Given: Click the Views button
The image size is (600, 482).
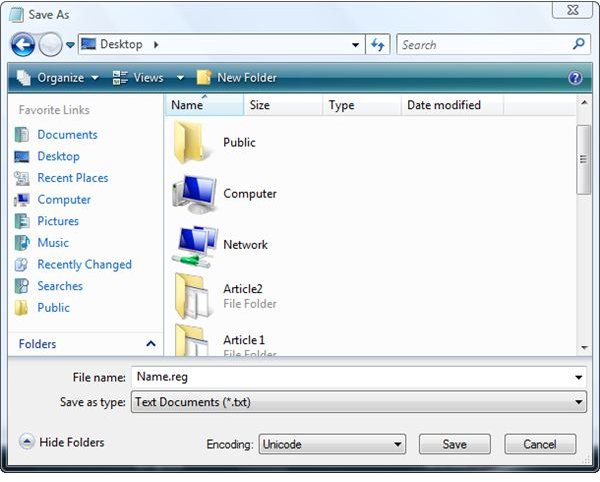Looking at the screenshot, I should pyautogui.click(x=138, y=78).
